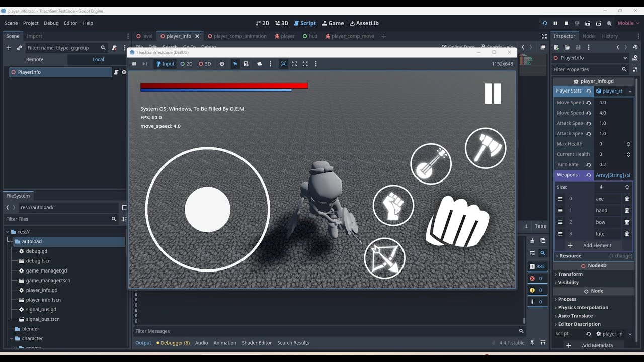Open the player_comp_animation script tab

[236, 36]
